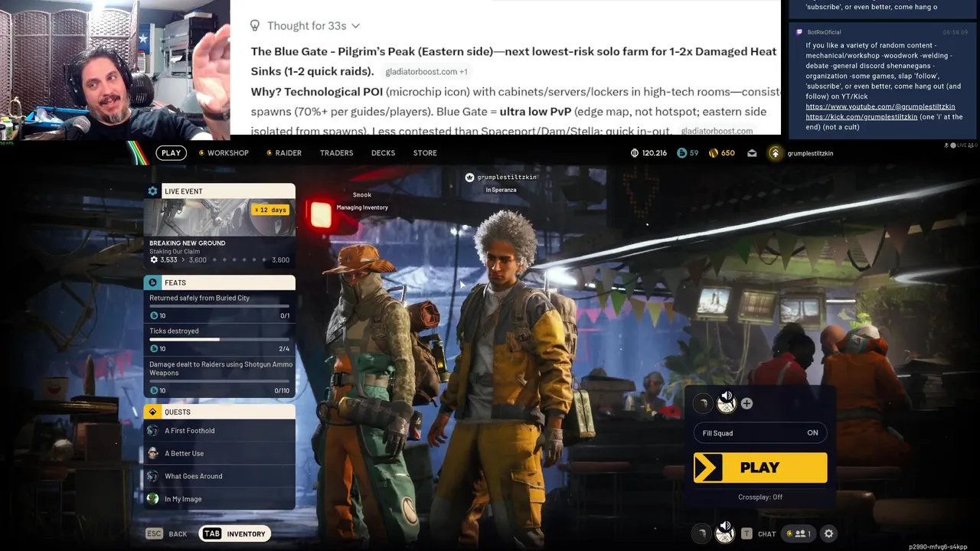The height and width of the screenshot is (551, 980).
Task: Click the coin balance icon showing 120,216
Action: 634,153
